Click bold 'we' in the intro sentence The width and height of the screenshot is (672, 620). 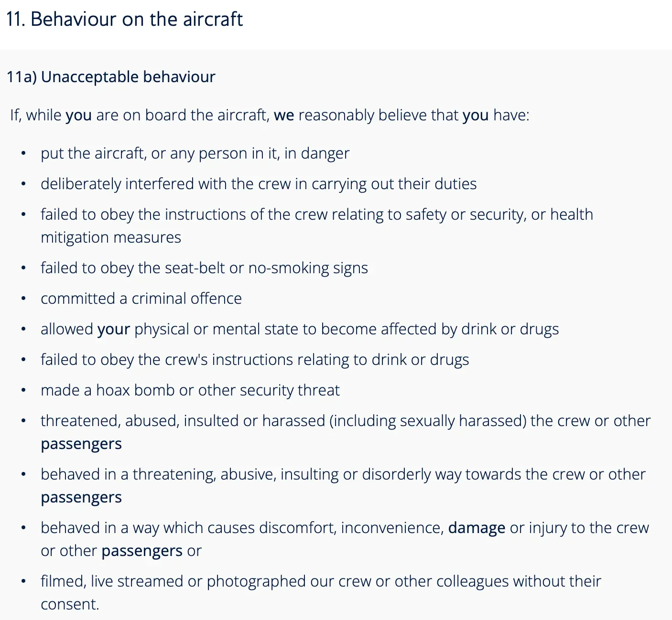284,115
